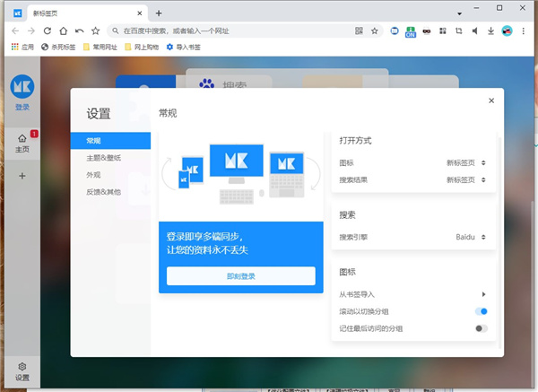Enable the 记住最后访问的分组 toggle
Image resolution: width=538 pixels, height=392 pixels.
click(481, 328)
